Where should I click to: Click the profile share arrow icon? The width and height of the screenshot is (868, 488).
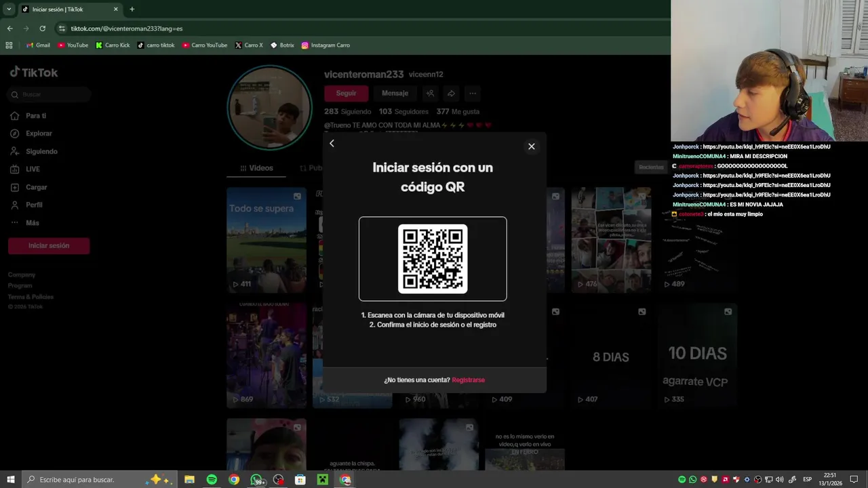click(451, 94)
